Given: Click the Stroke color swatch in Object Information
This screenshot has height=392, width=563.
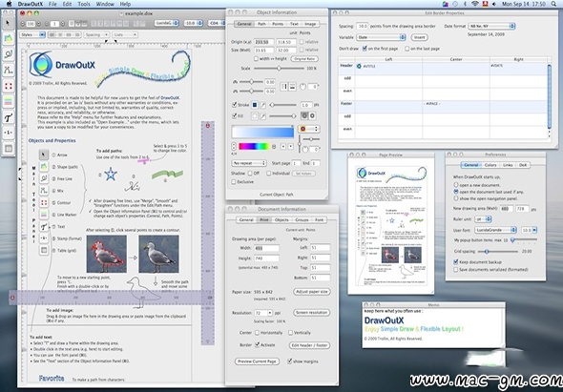Looking at the screenshot, I should point(254,105).
